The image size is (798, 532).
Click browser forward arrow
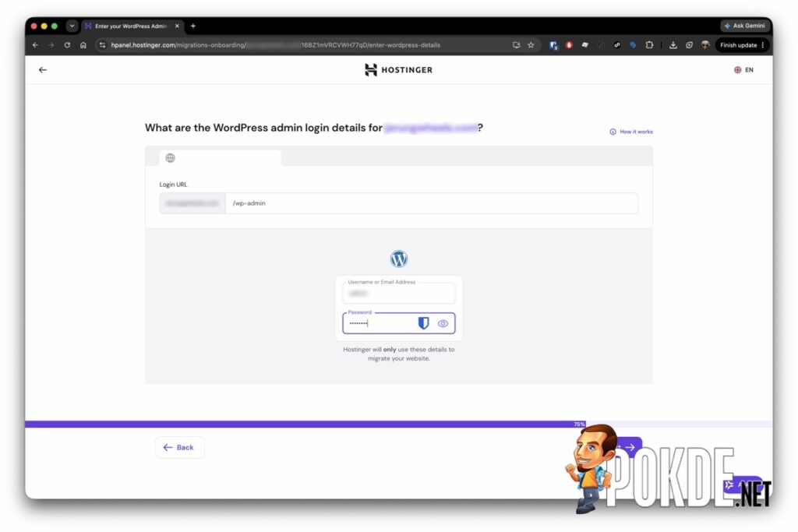tap(51, 44)
